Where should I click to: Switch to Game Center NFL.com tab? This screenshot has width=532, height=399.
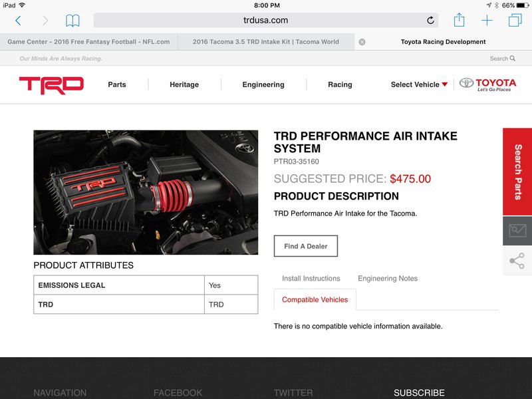(88, 42)
